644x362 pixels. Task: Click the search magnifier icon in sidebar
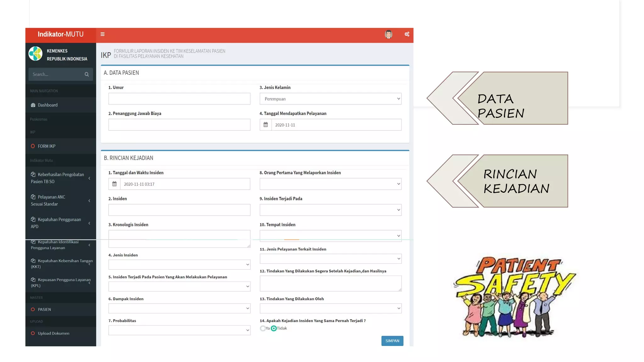87,74
